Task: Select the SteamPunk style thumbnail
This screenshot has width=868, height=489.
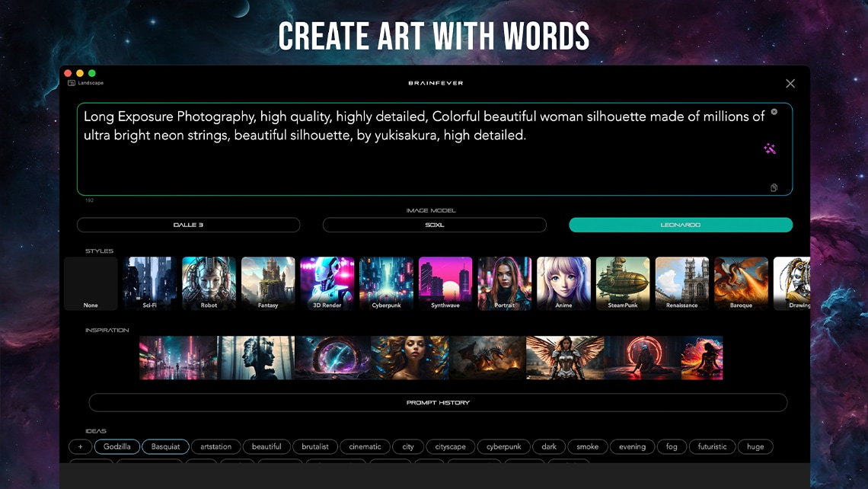Action: pyautogui.click(x=623, y=283)
